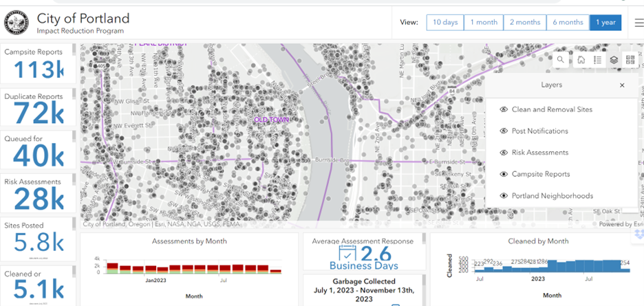Click the 2.6 Business Days value
The width and height of the screenshot is (644, 306).
(378, 254)
